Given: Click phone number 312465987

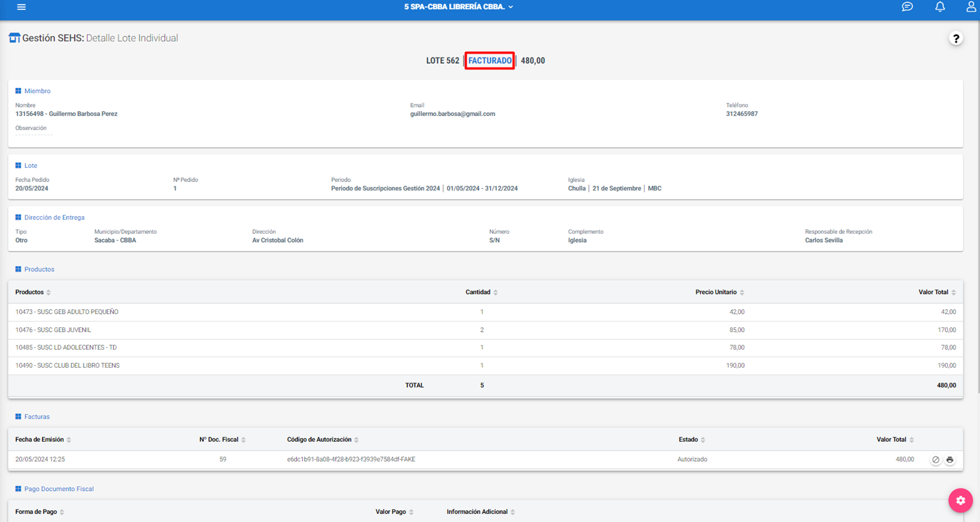Looking at the screenshot, I should coord(742,114).
